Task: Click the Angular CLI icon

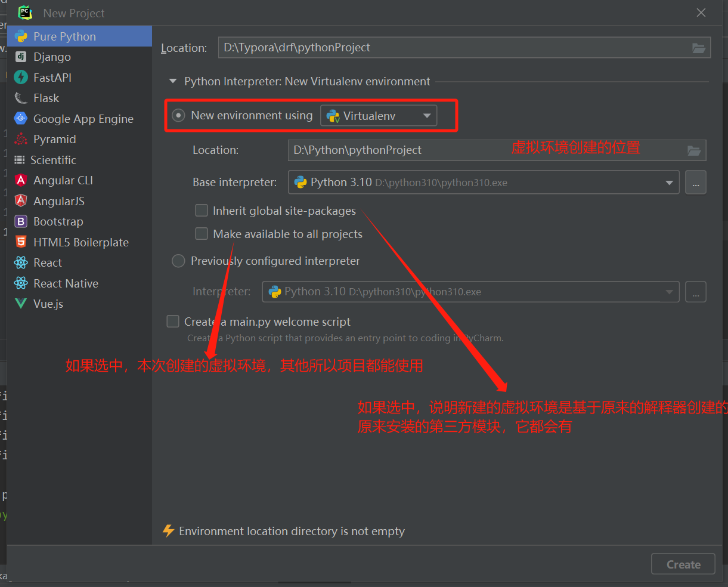Action: [21, 180]
